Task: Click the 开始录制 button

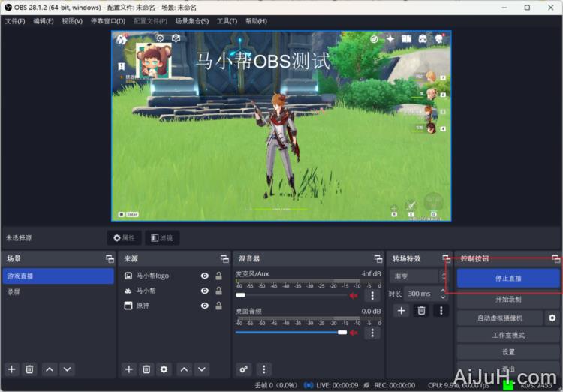Action: coord(508,300)
